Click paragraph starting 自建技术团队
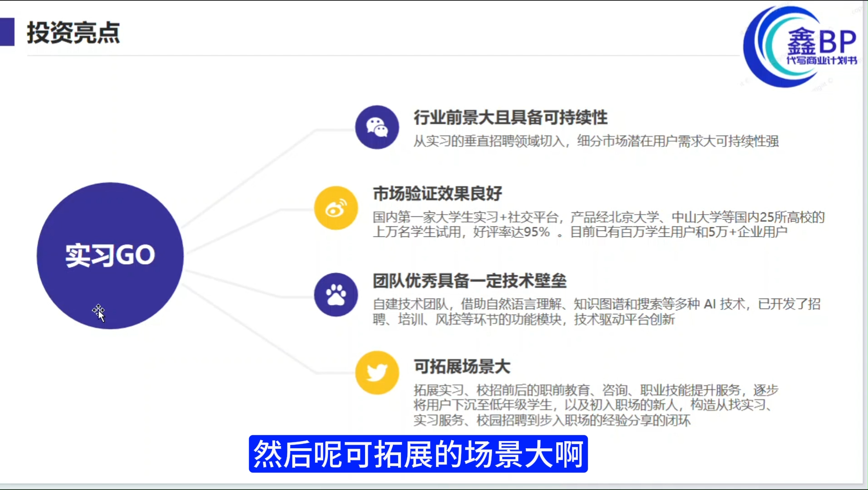This screenshot has height=490, width=868. click(597, 312)
